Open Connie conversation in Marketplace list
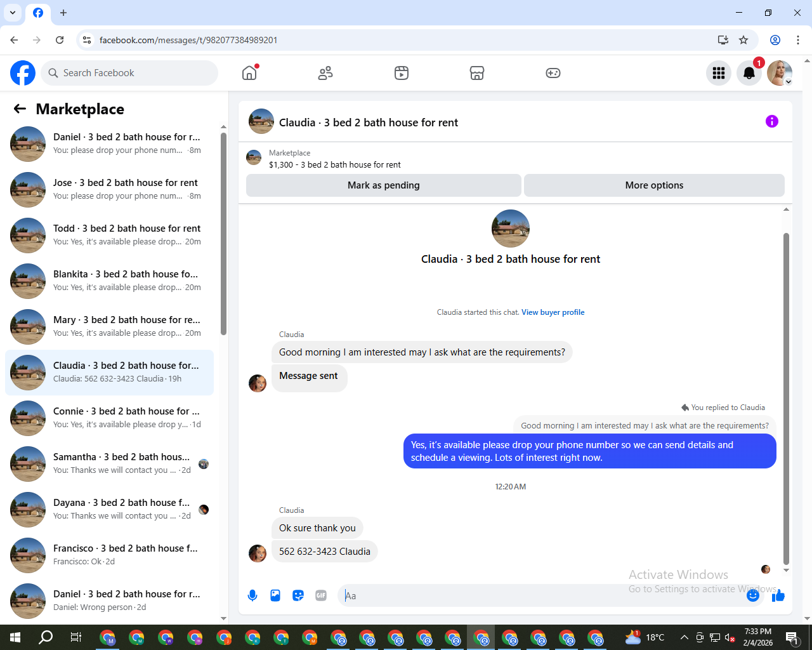The height and width of the screenshot is (650, 812). 109,418
